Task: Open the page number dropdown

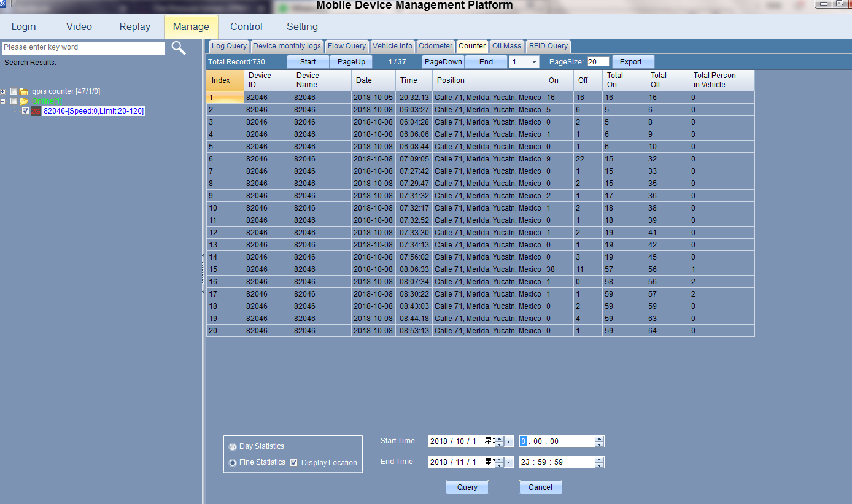Action: [533, 62]
